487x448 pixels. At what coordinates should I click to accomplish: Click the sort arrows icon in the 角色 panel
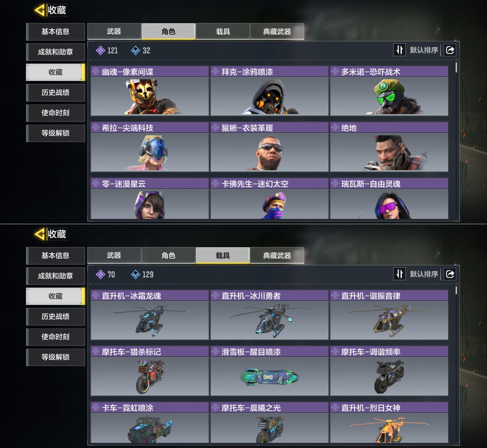coord(400,50)
